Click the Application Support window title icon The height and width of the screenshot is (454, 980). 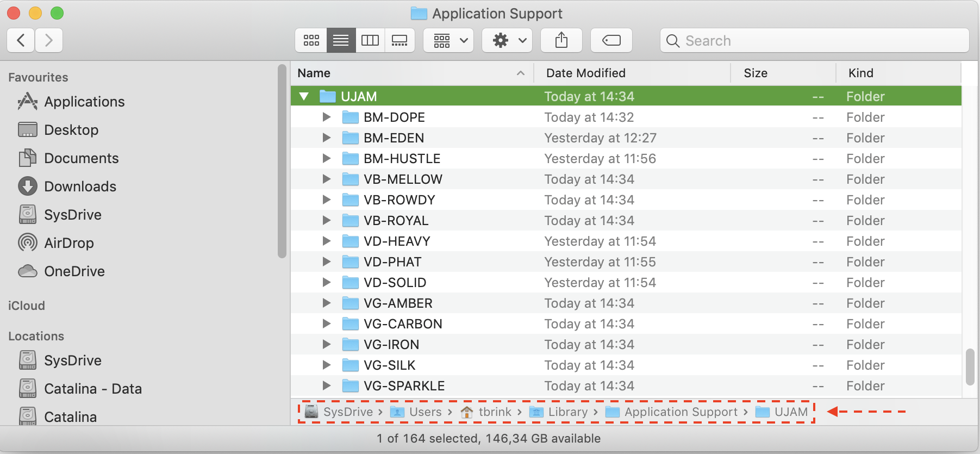(x=419, y=13)
